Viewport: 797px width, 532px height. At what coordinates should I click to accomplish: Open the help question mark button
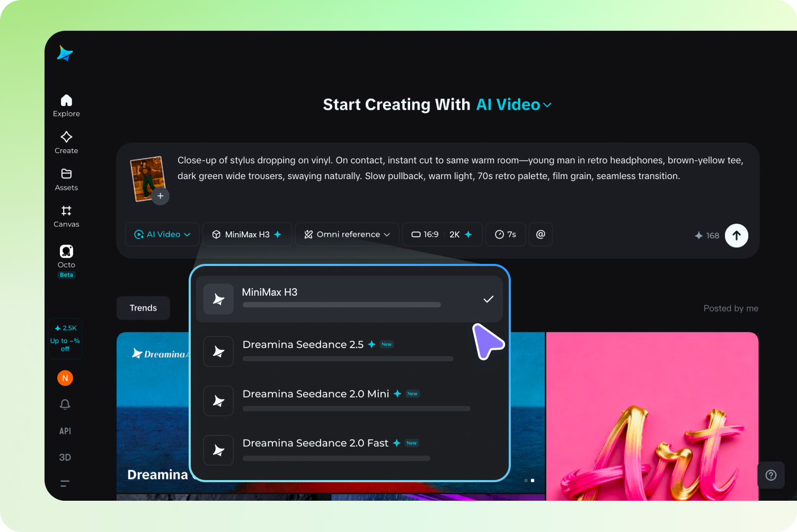click(x=771, y=475)
